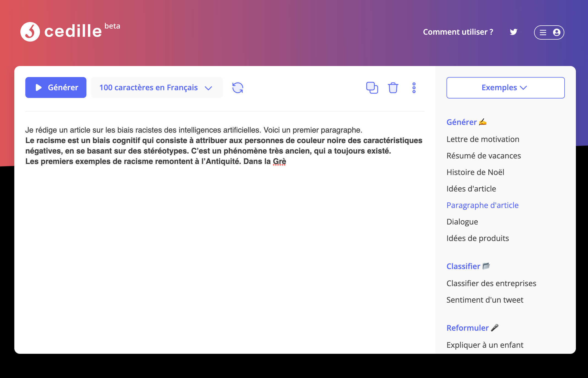Copy text with the duplicate icon
Screen dimensions: 588x378
pos(372,88)
